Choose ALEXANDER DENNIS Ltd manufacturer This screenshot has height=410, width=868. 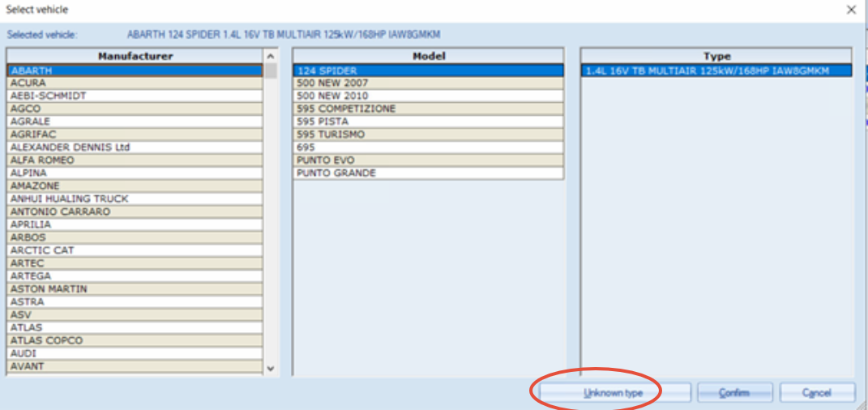[135, 147]
